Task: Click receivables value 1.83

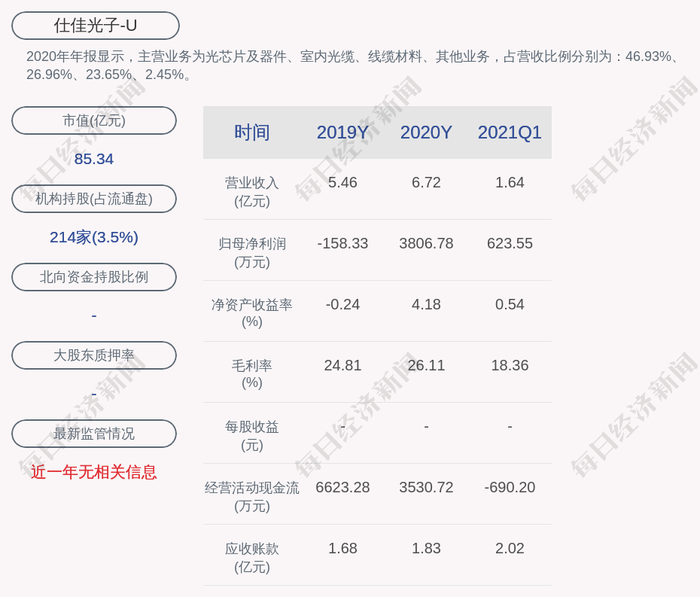Action: 426,548
